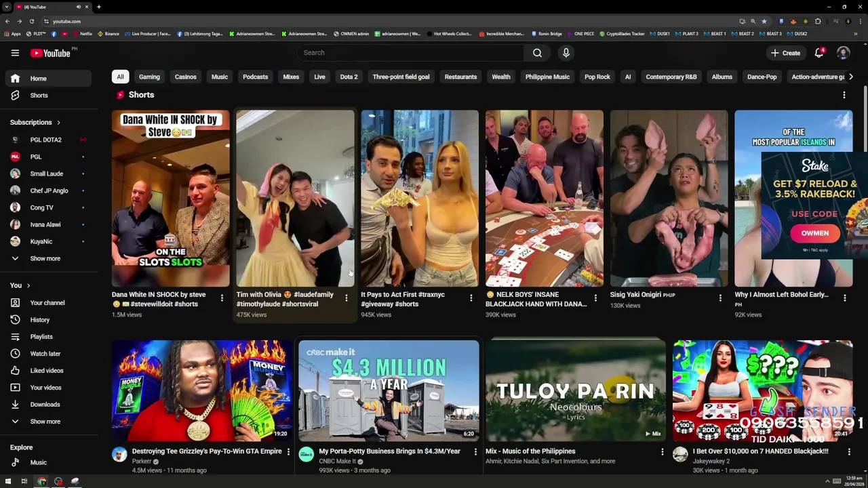Image resolution: width=868 pixels, height=488 pixels.
Task: Show more category chips with right arrow
Action: coord(851,77)
